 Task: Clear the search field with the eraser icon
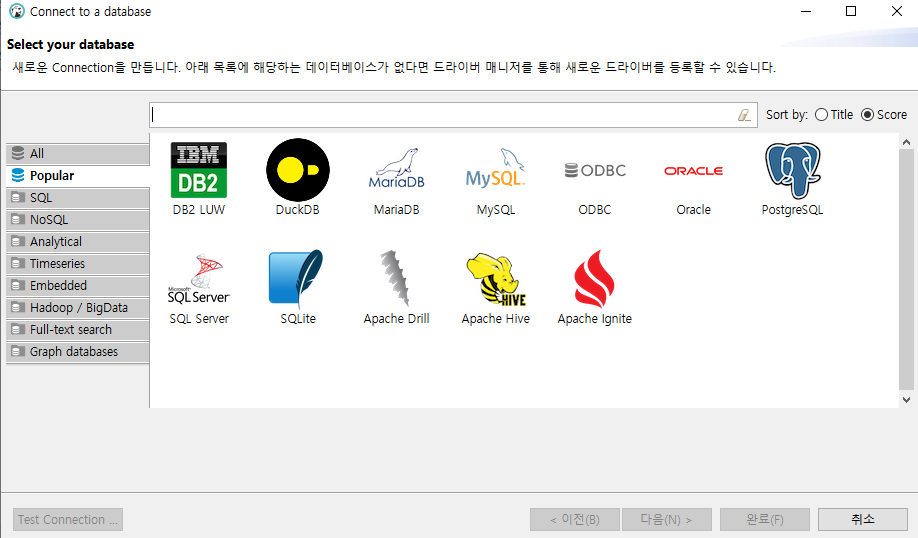pyautogui.click(x=744, y=115)
